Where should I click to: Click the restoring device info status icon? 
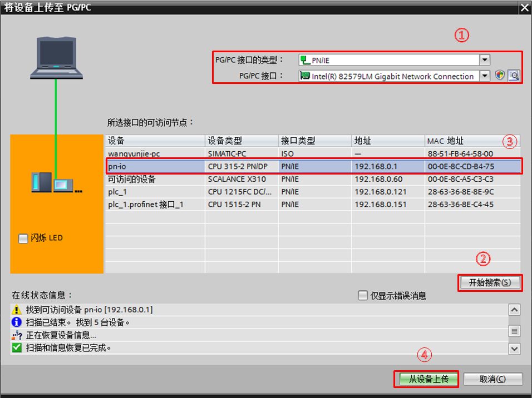tap(17, 335)
